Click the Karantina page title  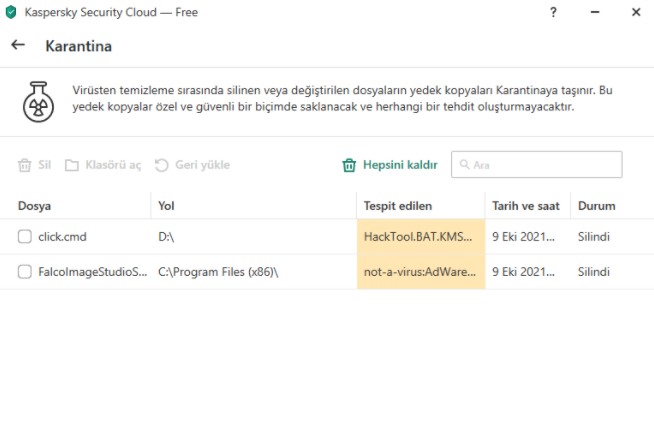[78, 46]
